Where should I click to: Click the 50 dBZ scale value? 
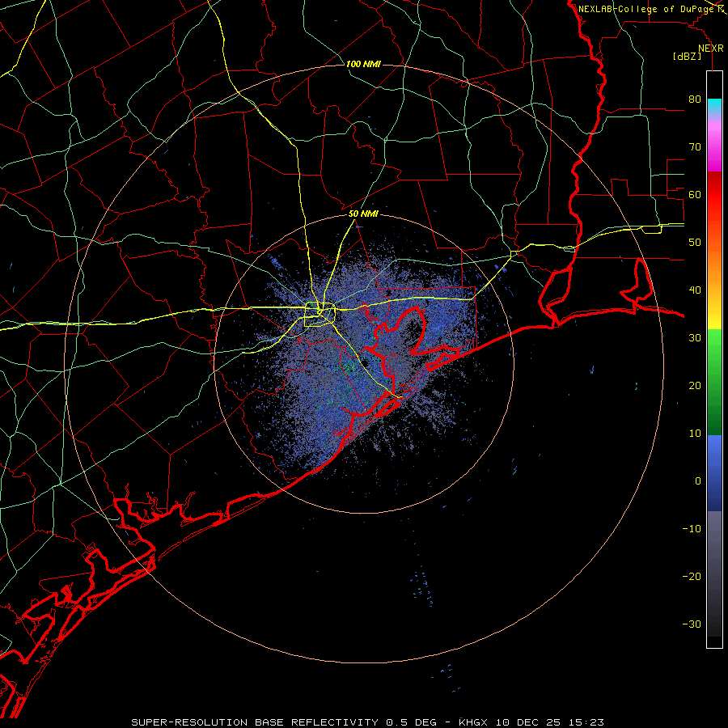tap(695, 243)
